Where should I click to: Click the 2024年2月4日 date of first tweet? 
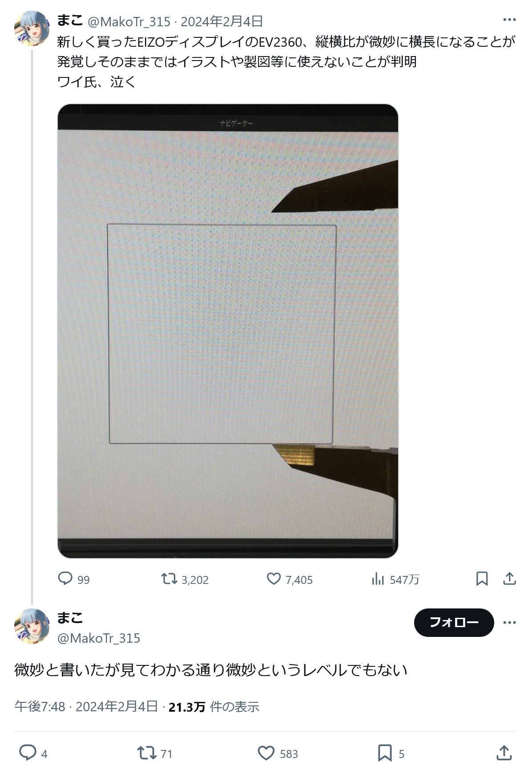click(222, 21)
